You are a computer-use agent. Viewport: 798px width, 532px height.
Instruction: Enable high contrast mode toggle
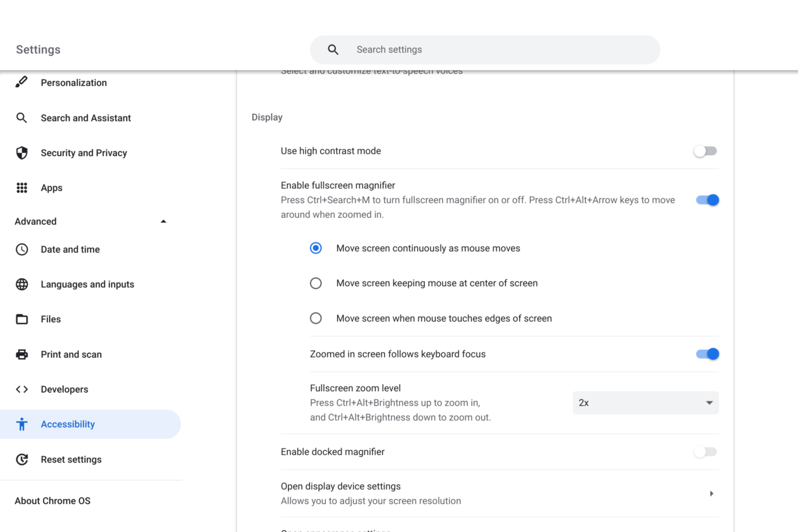click(x=705, y=151)
